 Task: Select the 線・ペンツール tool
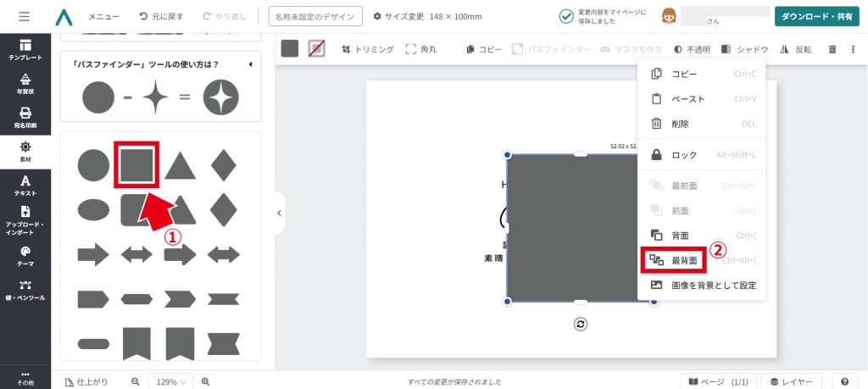pyautogui.click(x=25, y=290)
